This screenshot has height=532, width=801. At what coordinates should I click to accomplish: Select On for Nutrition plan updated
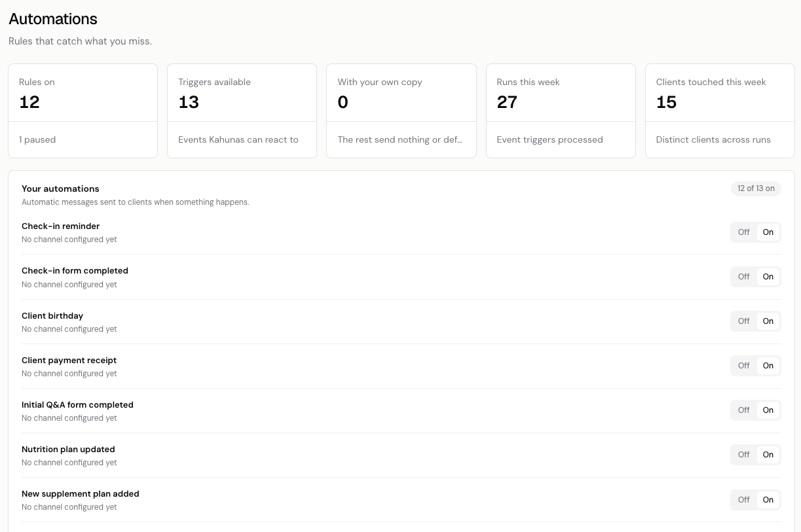point(768,455)
